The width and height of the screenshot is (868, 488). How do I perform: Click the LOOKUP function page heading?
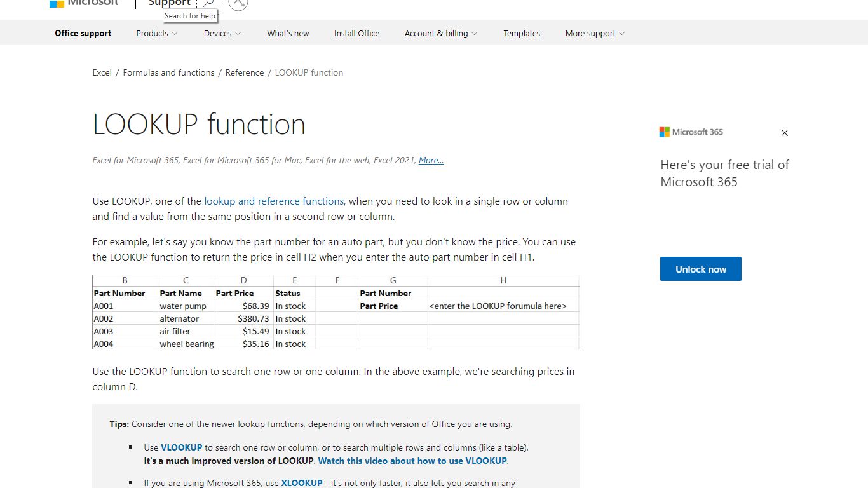[199, 124]
